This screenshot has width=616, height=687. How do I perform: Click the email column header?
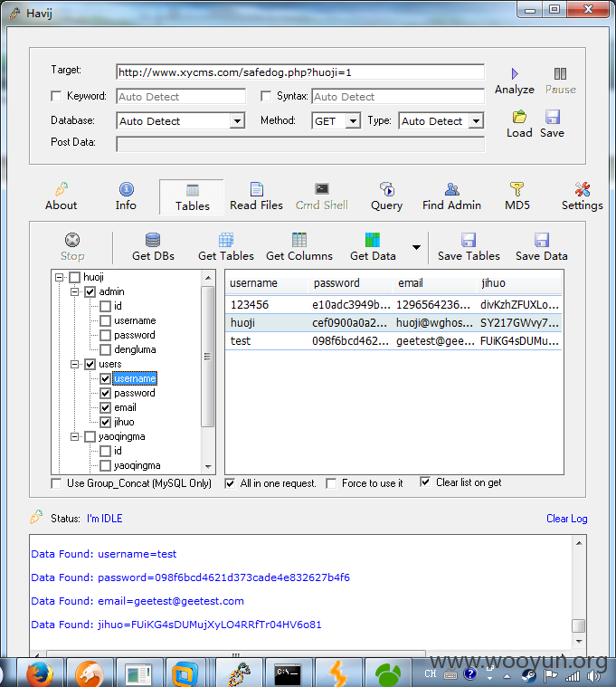435,283
